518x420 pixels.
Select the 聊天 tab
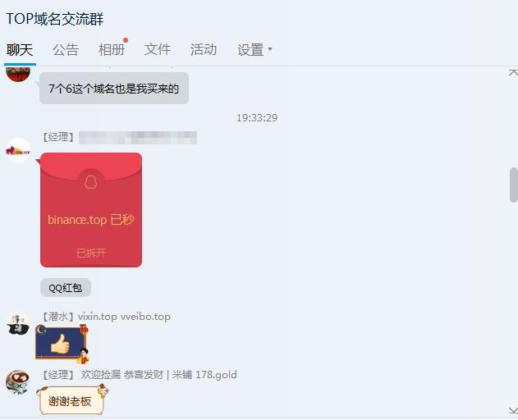[x=20, y=50]
